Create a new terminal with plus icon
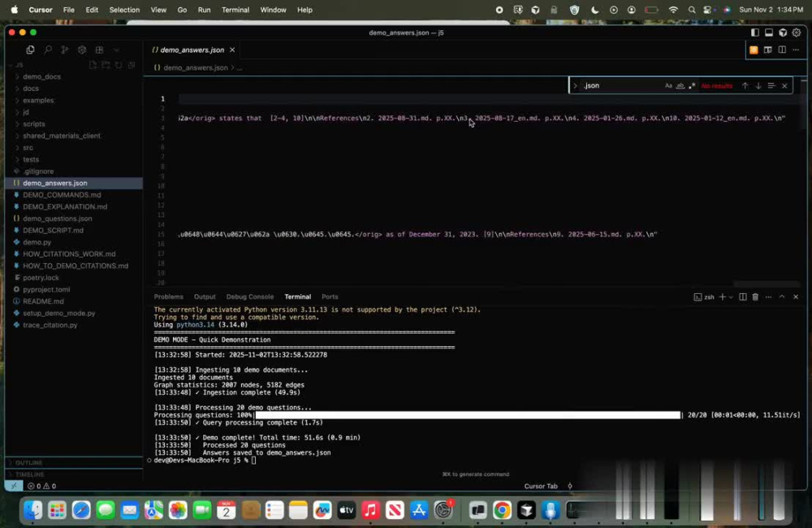The image size is (812, 528). click(723, 297)
